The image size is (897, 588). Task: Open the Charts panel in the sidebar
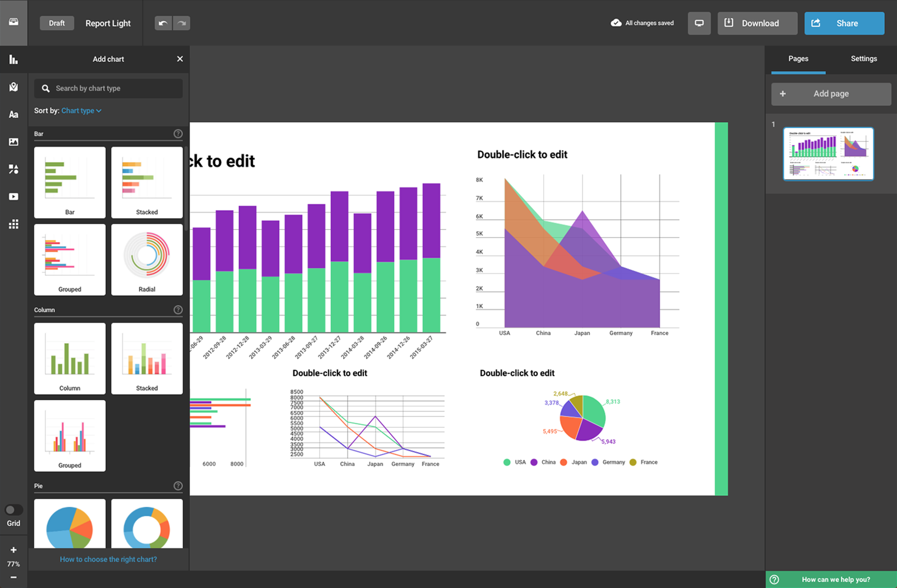(13, 59)
